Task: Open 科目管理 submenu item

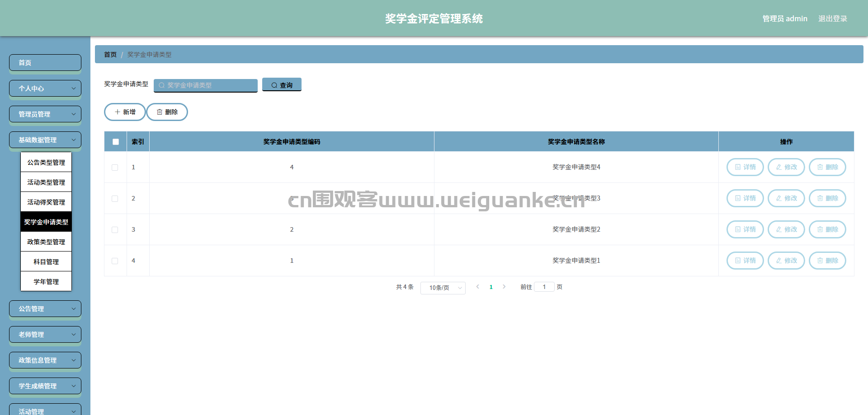Action: (46, 261)
